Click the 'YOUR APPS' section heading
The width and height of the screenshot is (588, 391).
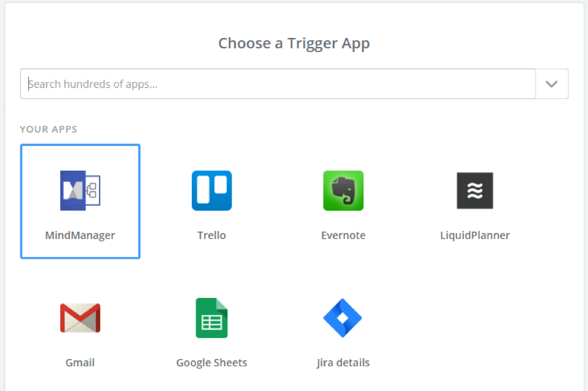coord(49,130)
